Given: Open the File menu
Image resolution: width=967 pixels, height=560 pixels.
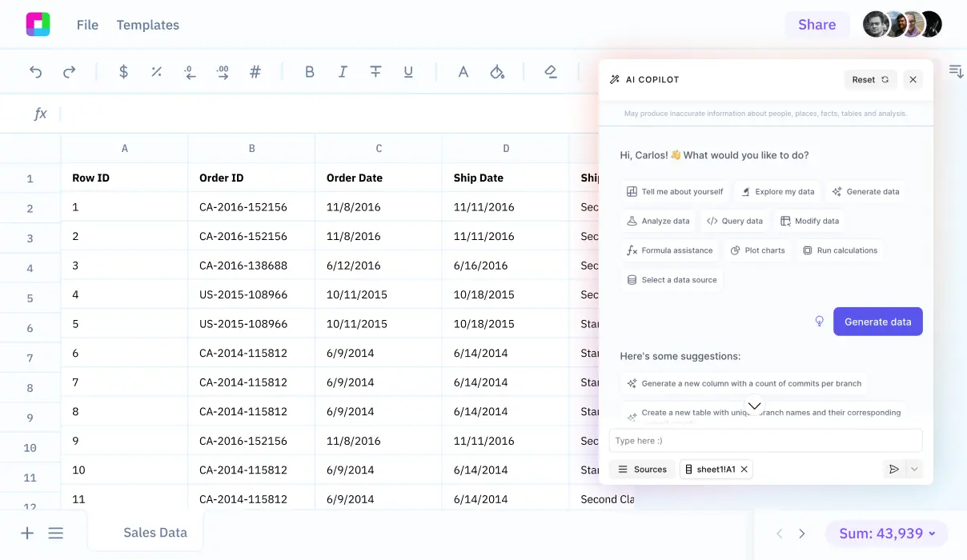Looking at the screenshot, I should 87,25.
